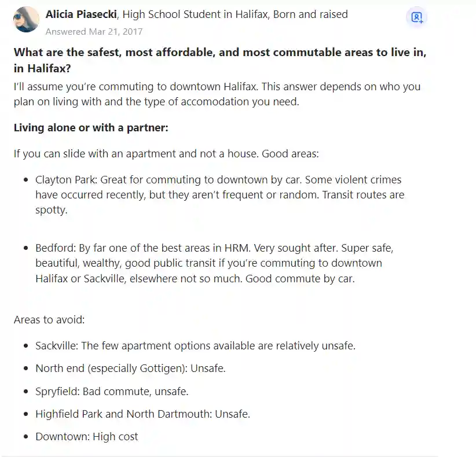This screenshot has width=476, height=457.
Task: Click the follow user icon beside the author
Action: [x=416, y=17]
